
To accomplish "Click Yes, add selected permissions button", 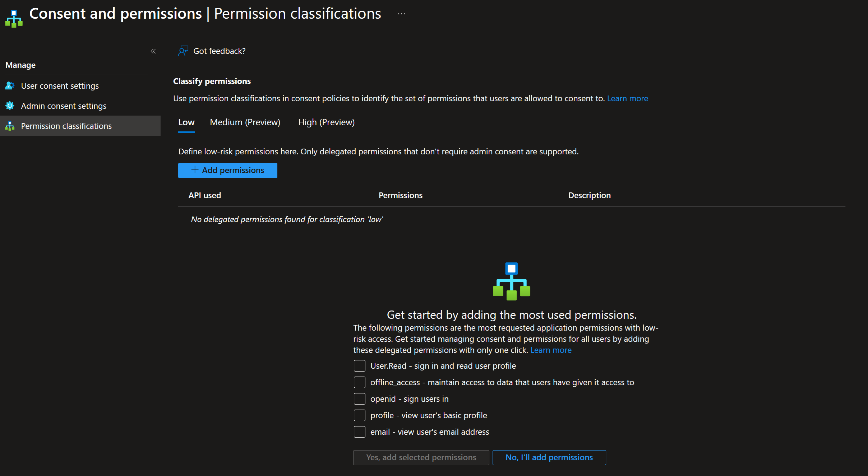I will (x=421, y=458).
